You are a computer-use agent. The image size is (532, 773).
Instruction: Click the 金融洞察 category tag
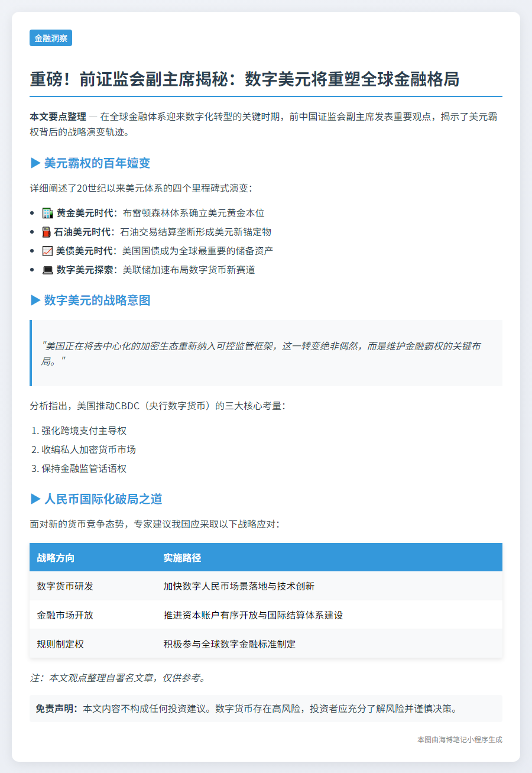pyautogui.click(x=50, y=38)
